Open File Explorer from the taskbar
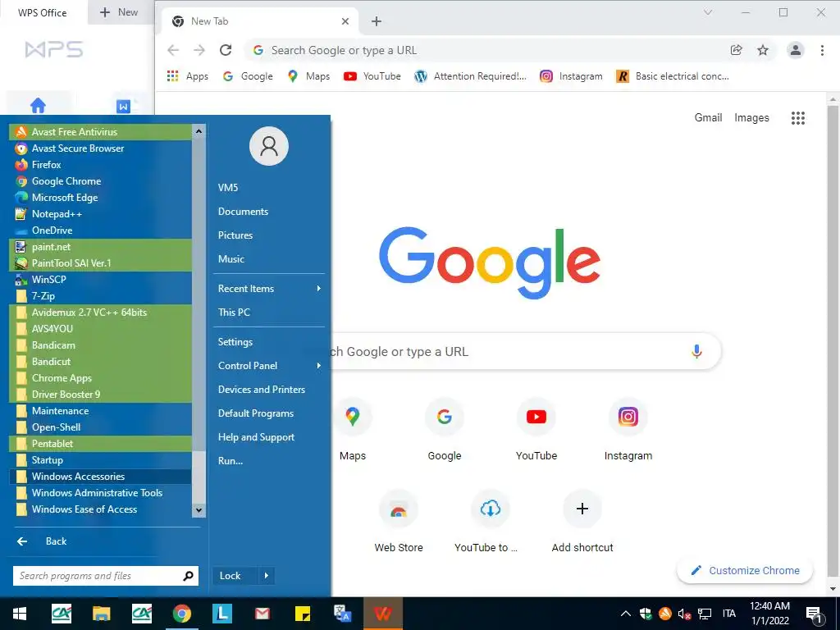Viewport: 840px width, 630px height. [101, 614]
